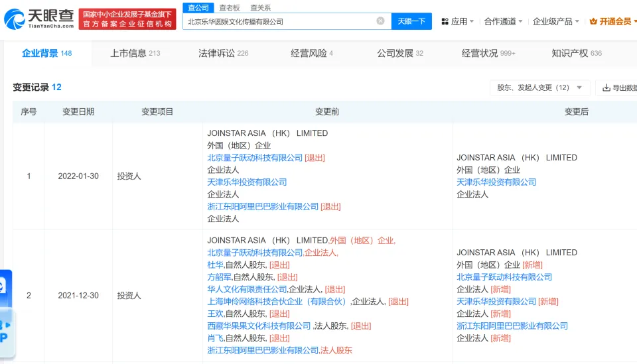637x364 pixels.
Task: Open 天津乐华投资有限公司 link in row 1 变更前
Action: pyautogui.click(x=247, y=182)
